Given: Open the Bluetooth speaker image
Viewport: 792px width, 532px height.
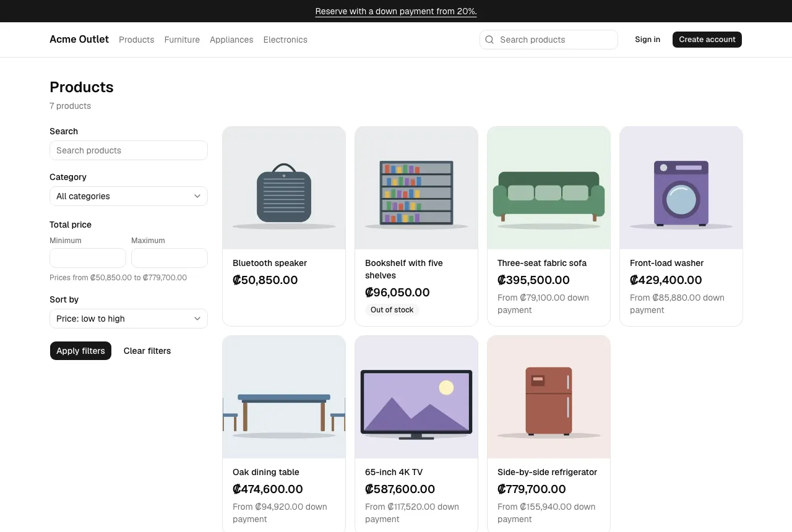Looking at the screenshot, I should (x=284, y=188).
